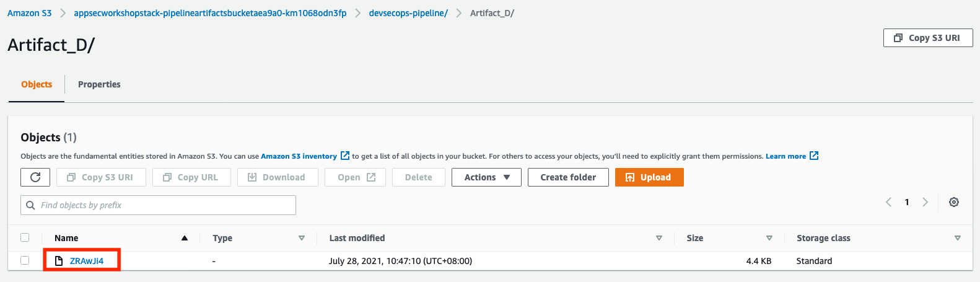Open the ZRAwJI4 object link

tap(87, 261)
